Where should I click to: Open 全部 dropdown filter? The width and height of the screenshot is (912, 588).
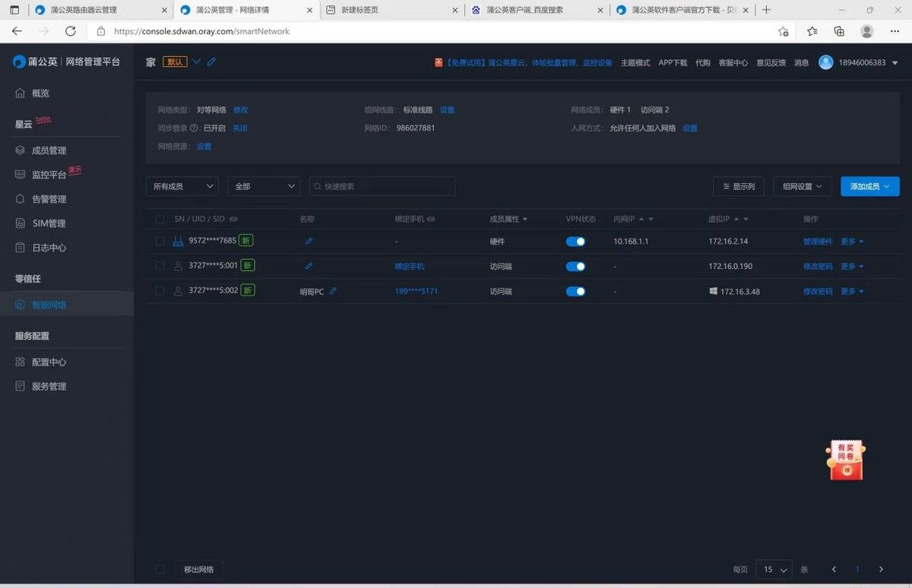click(264, 186)
